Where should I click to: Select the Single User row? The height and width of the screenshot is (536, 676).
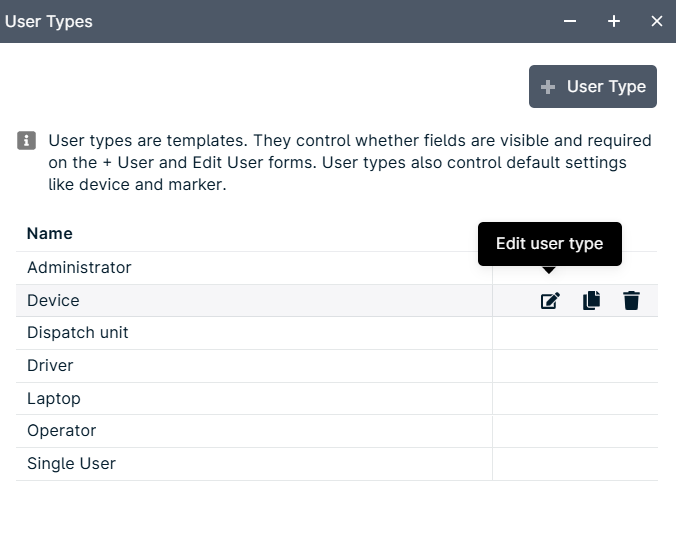[337, 464]
